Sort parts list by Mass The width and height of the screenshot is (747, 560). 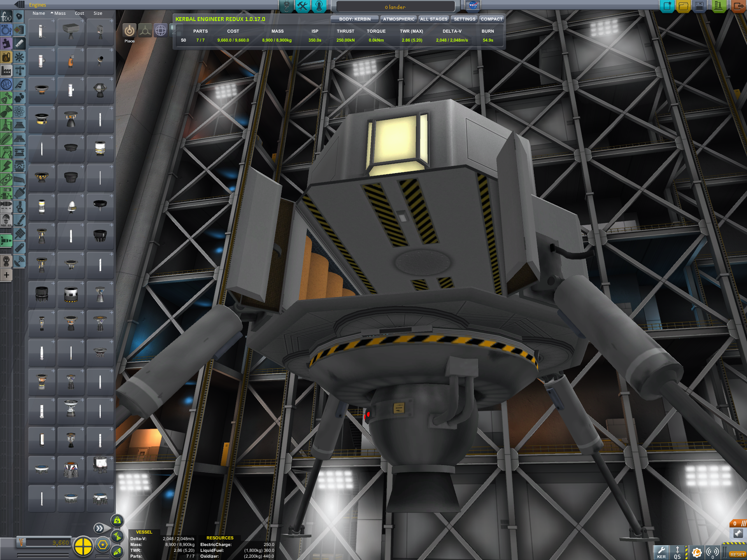(60, 13)
